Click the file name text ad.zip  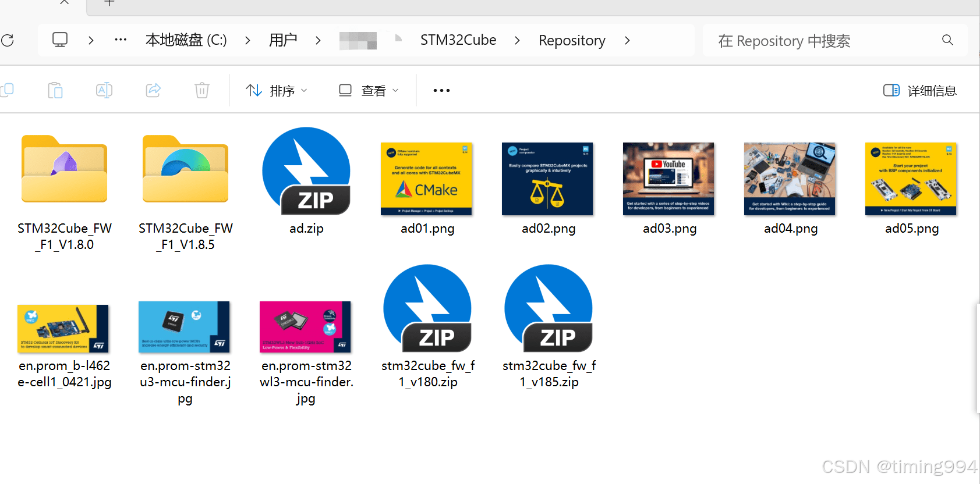coord(307,229)
